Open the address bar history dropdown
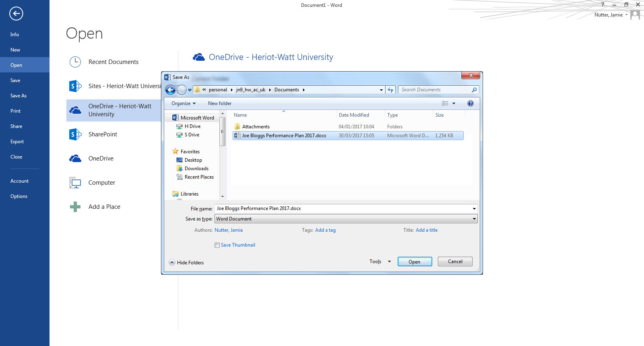This screenshot has width=644, height=346. tap(381, 90)
